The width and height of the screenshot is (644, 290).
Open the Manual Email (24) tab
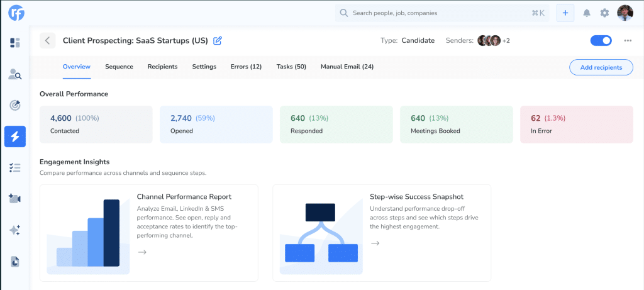[347, 67]
